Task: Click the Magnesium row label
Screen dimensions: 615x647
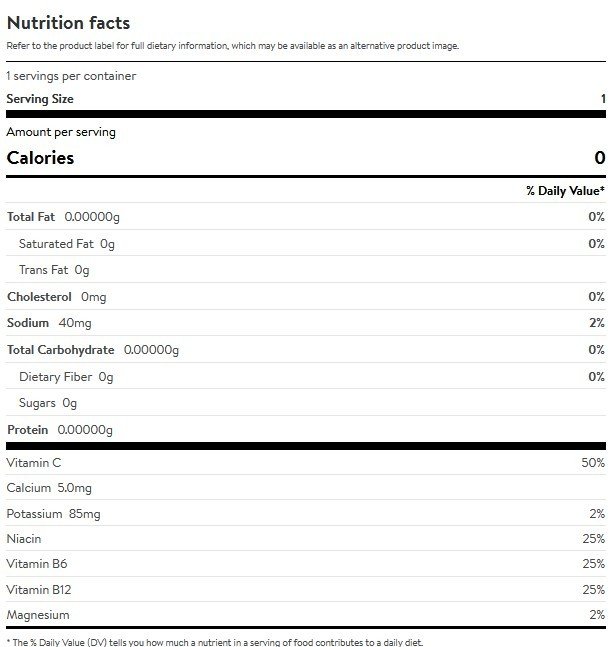Action: pyautogui.click(x=38, y=615)
